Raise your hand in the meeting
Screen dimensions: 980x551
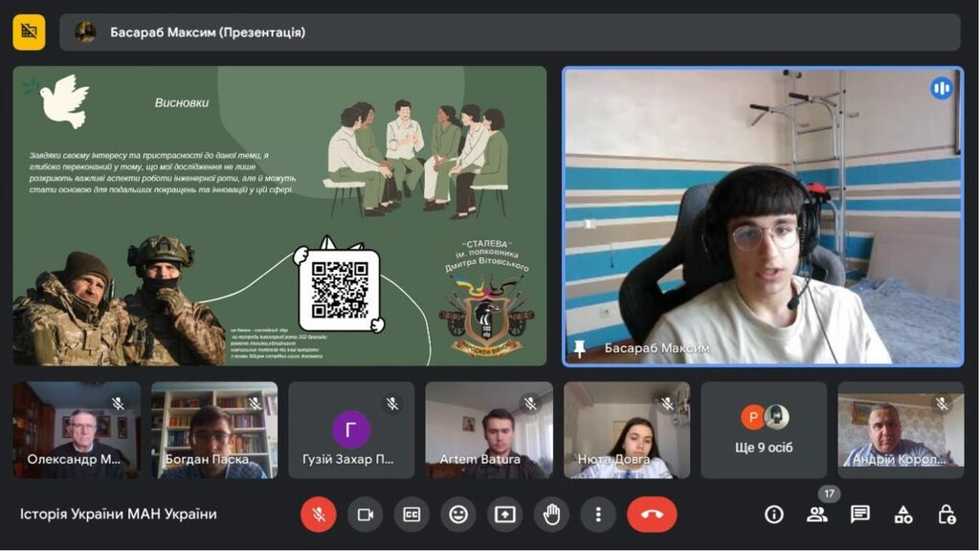click(551, 515)
